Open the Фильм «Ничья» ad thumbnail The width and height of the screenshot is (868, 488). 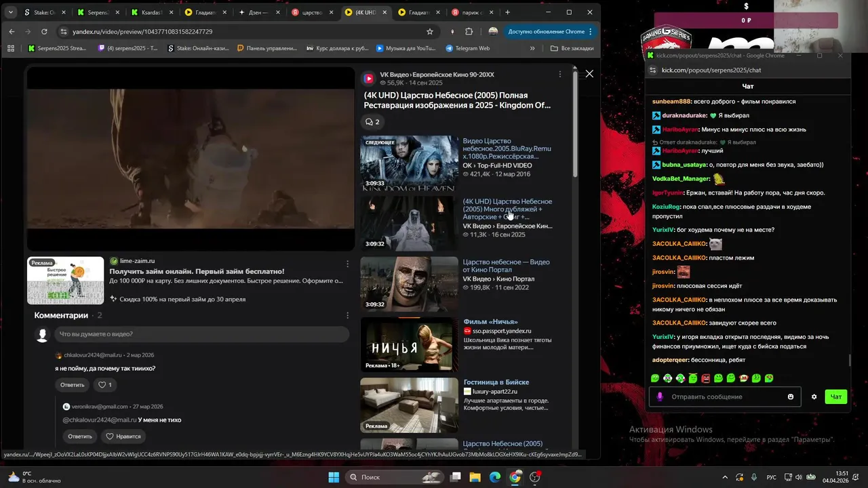click(410, 345)
